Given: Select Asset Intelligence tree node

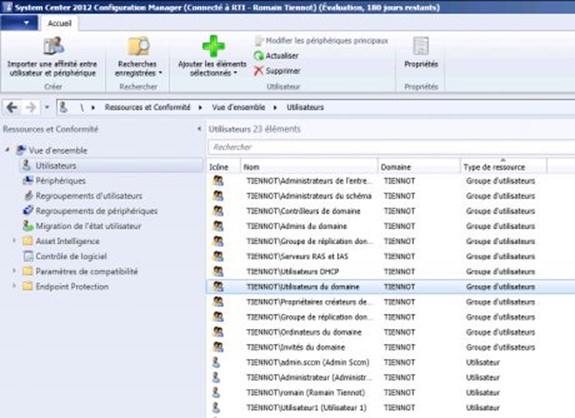Looking at the screenshot, I should (x=67, y=241).
